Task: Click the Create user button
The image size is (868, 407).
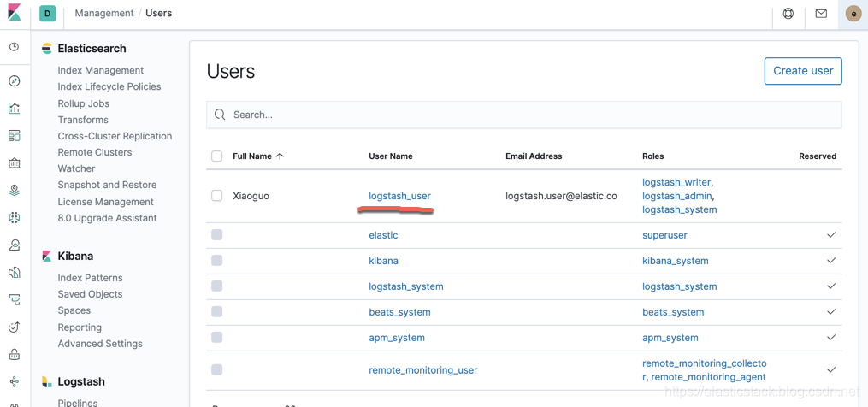Action: pyautogui.click(x=803, y=71)
